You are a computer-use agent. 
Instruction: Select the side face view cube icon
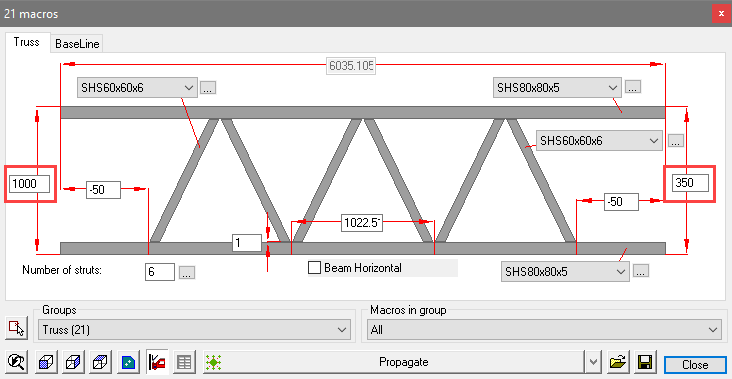pos(73,362)
